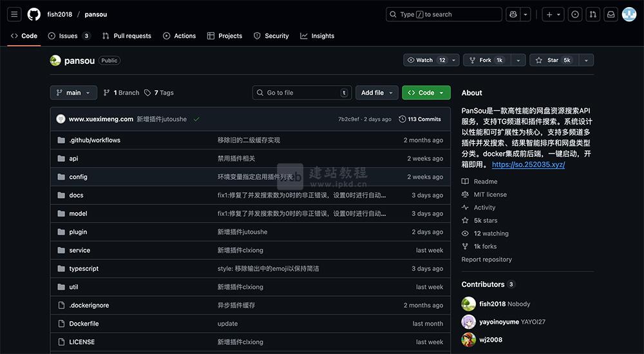The height and width of the screenshot is (354, 644).
Task: Open the Dockerfile file
Action: (84, 324)
